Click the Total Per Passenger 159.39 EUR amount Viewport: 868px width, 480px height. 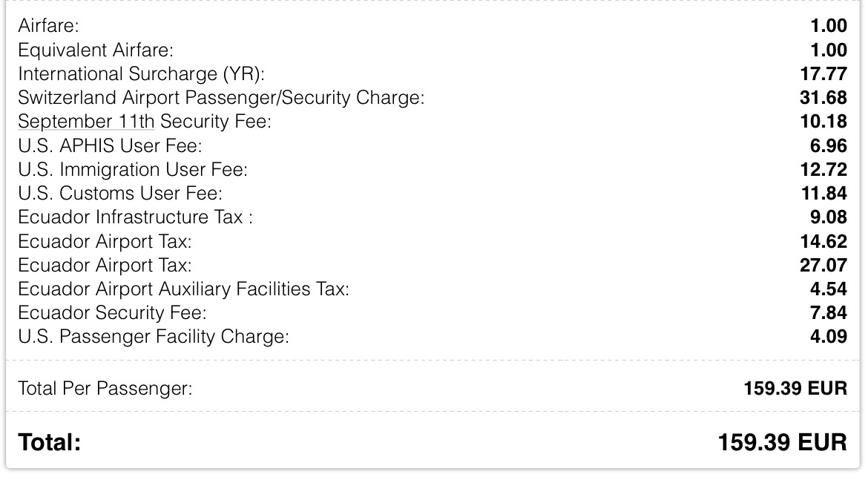point(795,388)
